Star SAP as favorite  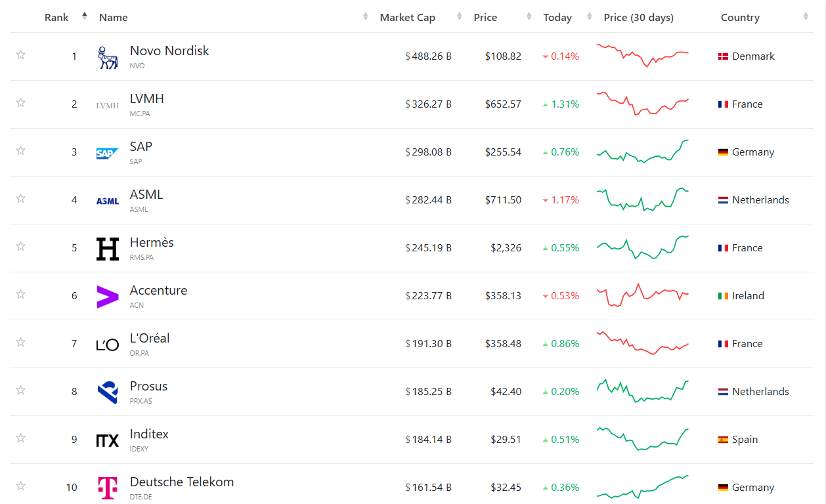pyautogui.click(x=20, y=151)
